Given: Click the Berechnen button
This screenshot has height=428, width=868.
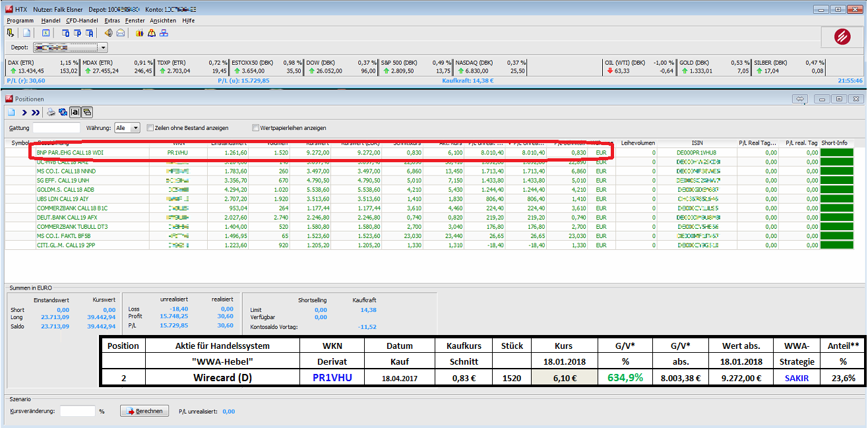Looking at the screenshot, I should (144, 411).
